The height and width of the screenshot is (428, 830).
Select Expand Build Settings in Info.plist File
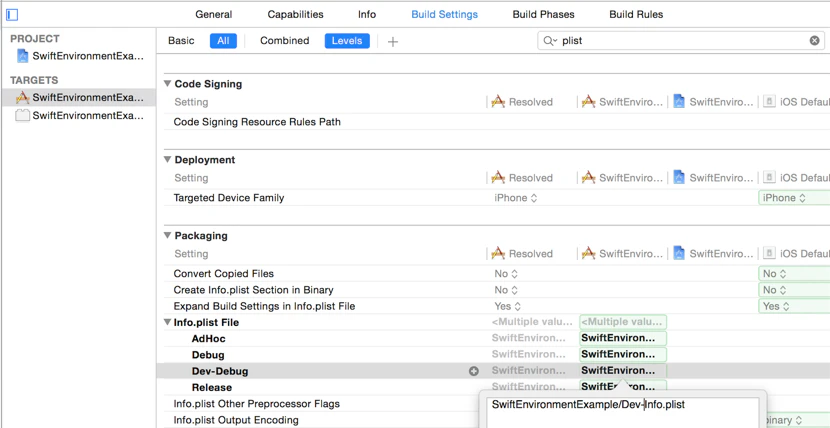[264, 306]
